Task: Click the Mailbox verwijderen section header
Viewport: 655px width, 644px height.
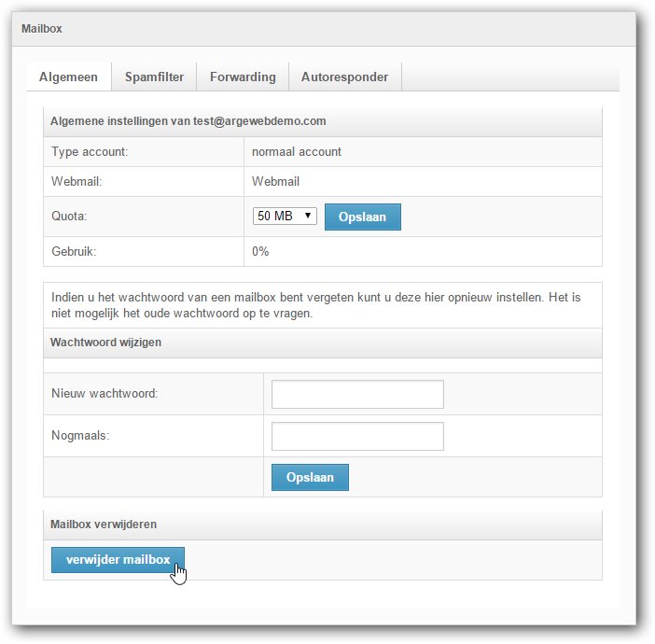Action: [104, 525]
